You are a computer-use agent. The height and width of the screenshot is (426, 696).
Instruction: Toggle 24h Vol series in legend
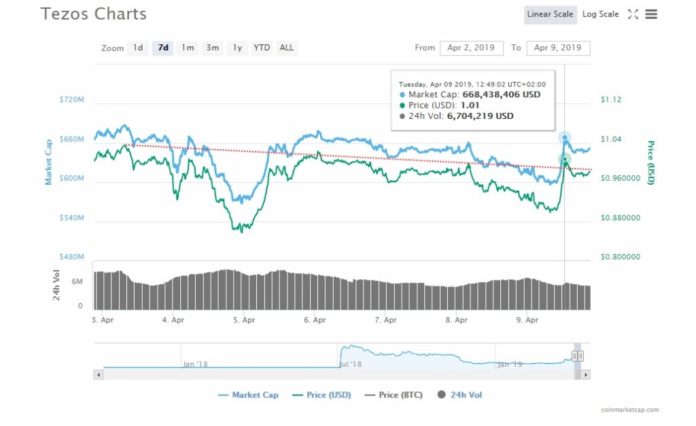(x=459, y=394)
